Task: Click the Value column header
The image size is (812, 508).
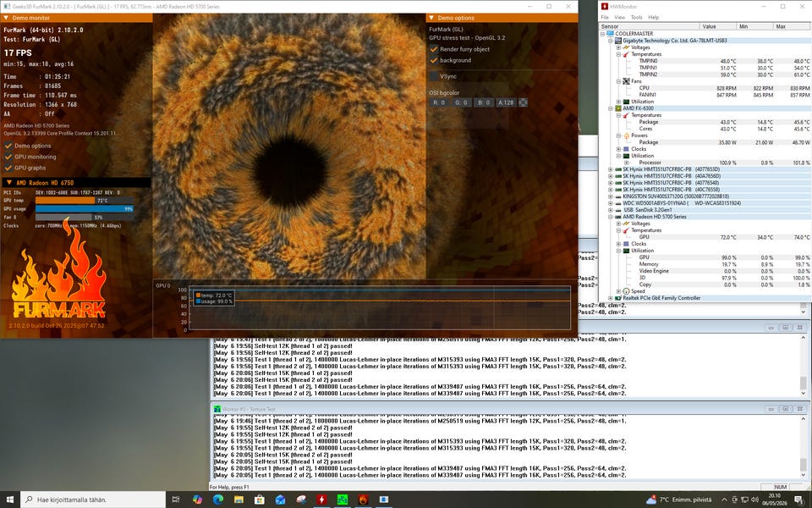Action: coord(719,26)
